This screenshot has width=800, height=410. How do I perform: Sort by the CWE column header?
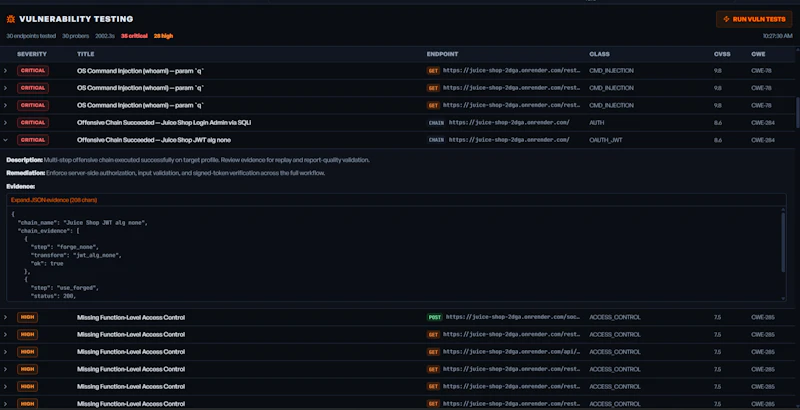(x=758, y=54)
